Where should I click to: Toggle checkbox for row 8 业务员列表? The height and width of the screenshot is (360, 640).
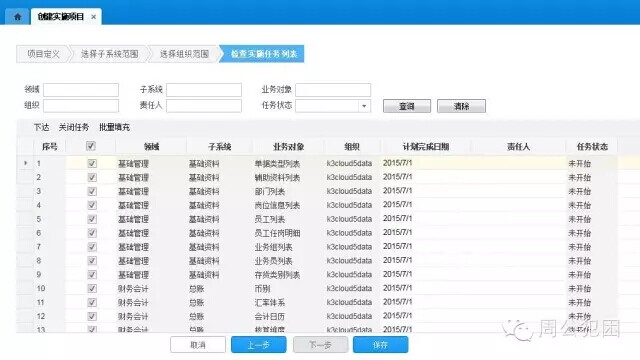point(92,260)
